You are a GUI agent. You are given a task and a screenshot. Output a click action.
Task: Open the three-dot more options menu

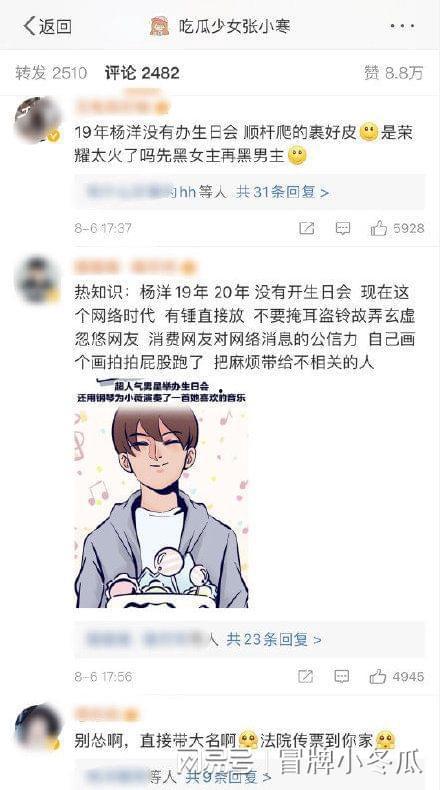point(402,26)
